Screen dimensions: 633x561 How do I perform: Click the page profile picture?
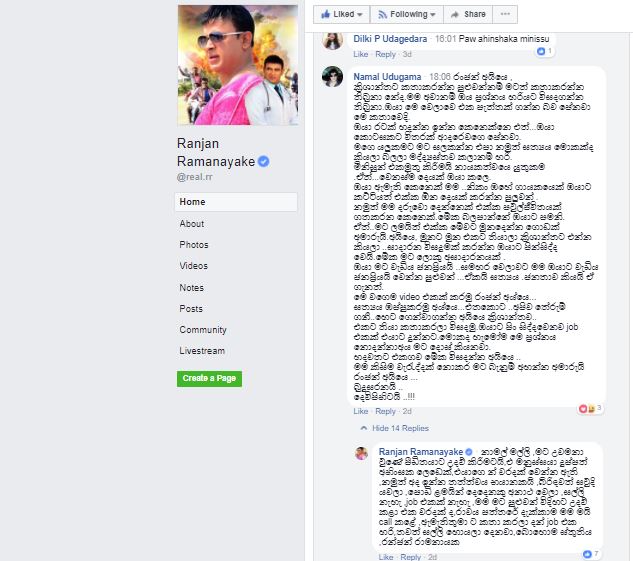pyautogui.click(x=238, y=65)
